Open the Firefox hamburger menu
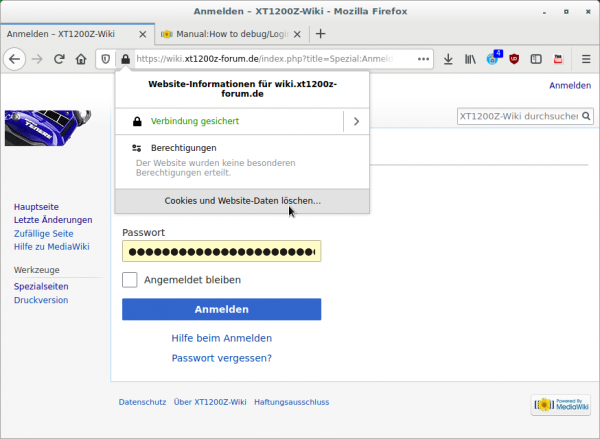This screenshot has width=600, height=439. click(x=584, y=59)
